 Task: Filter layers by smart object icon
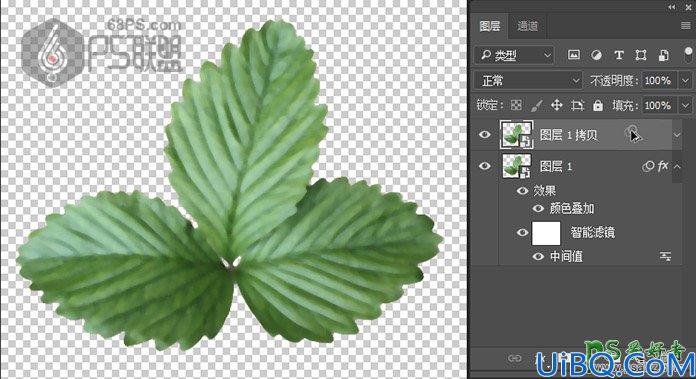point(664,55)
